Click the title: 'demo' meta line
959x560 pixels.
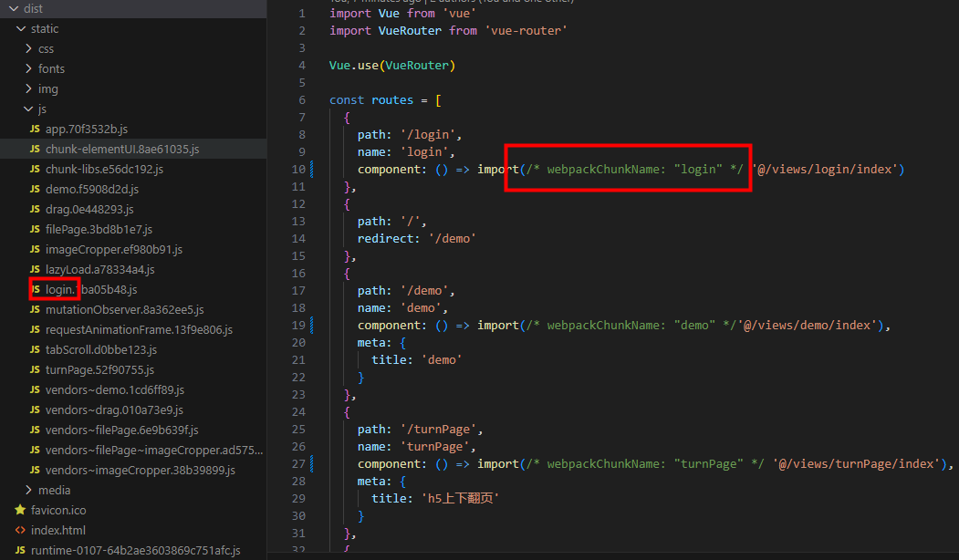416,360
